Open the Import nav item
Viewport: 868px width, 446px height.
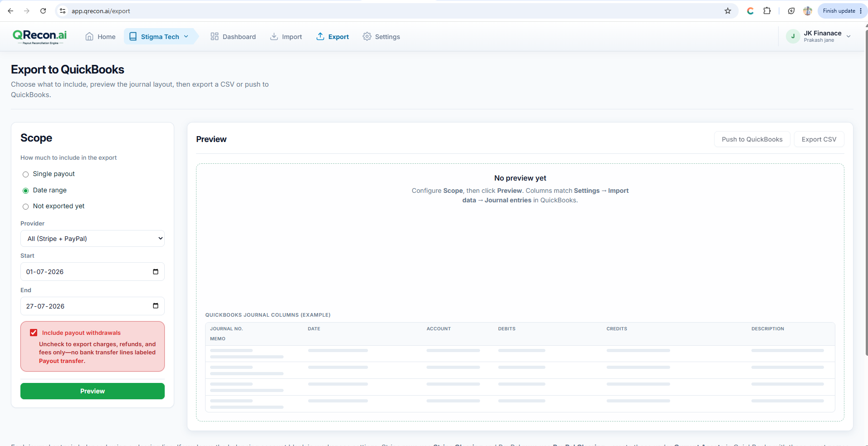pos(286,37)
